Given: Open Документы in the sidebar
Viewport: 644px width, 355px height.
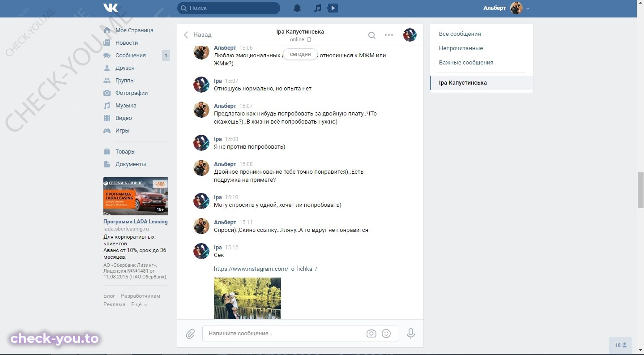Looking at the screenshot, I should pyautogui.click(x=131, y=164).
